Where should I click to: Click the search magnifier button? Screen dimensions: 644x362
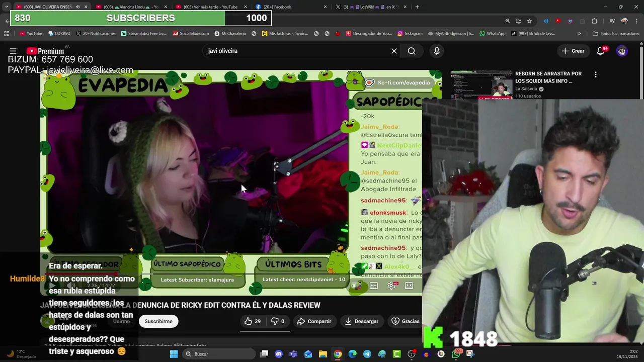click(x=412, y=51)
